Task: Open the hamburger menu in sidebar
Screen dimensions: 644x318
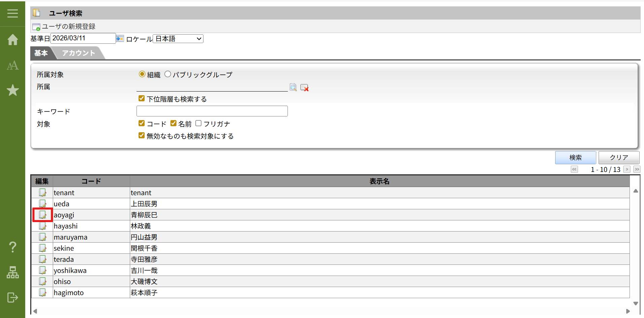Action: [12, 13]
